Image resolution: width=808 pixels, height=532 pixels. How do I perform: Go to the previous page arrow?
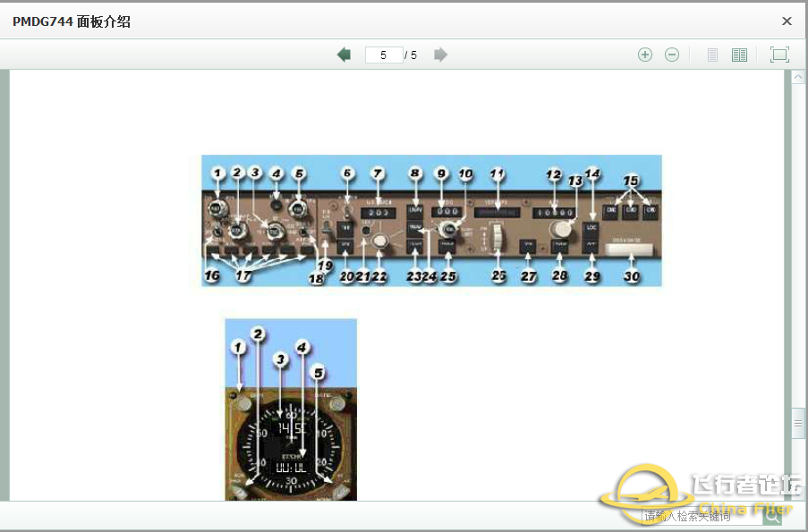click(344, 55)
